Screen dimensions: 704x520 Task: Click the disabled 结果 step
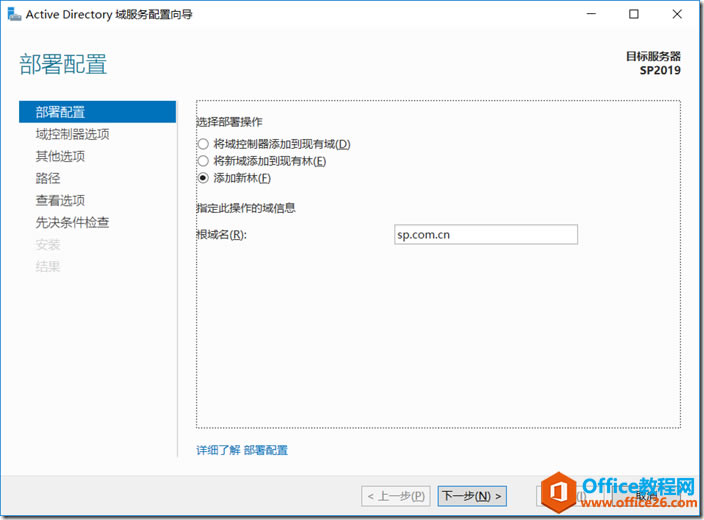(x=48, y=266)
